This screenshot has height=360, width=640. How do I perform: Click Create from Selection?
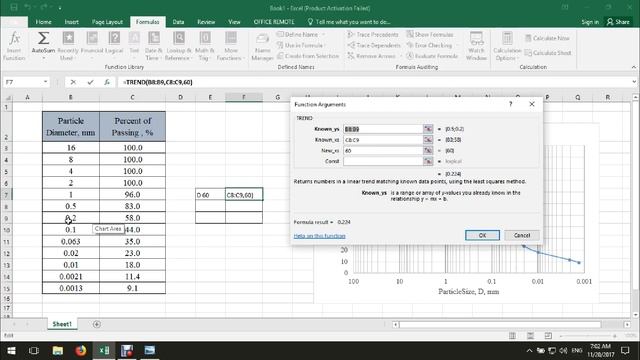tap(308, 56)
